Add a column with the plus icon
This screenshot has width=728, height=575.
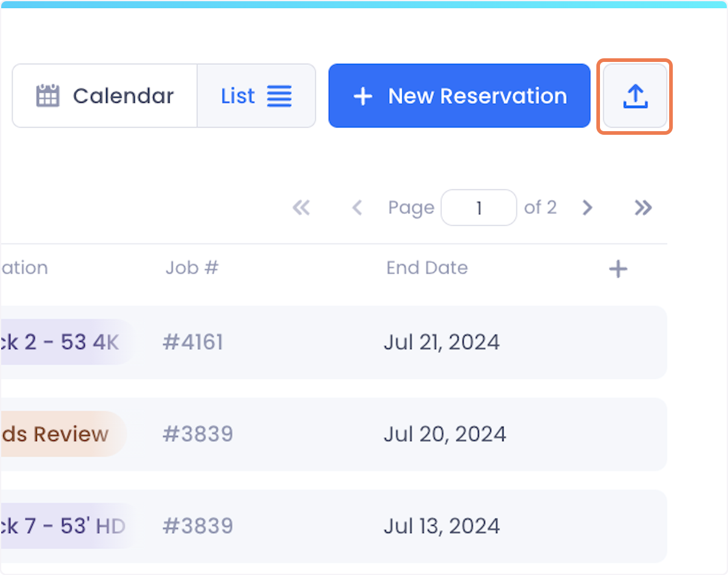(618, 269)
